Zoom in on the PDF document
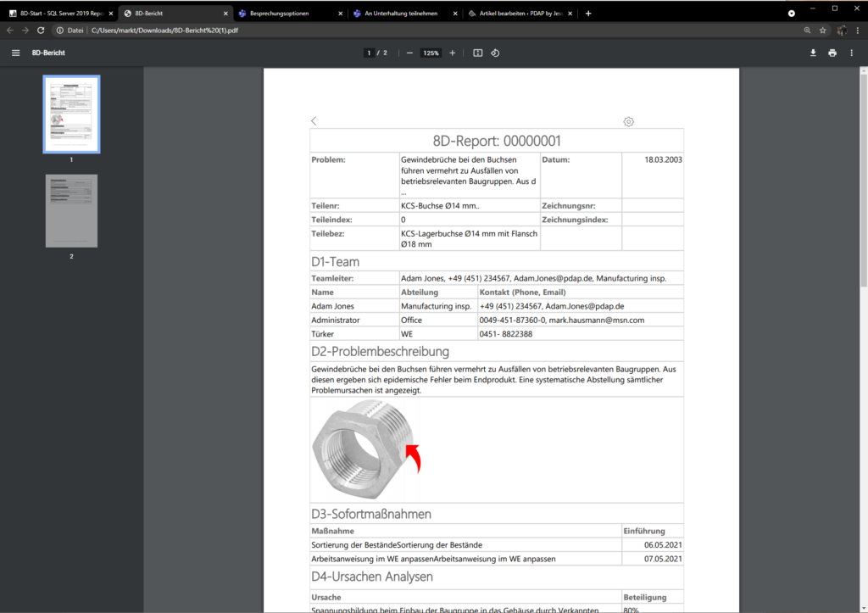The width and height of the screenshot is (868, 613). tap(453, 53)
